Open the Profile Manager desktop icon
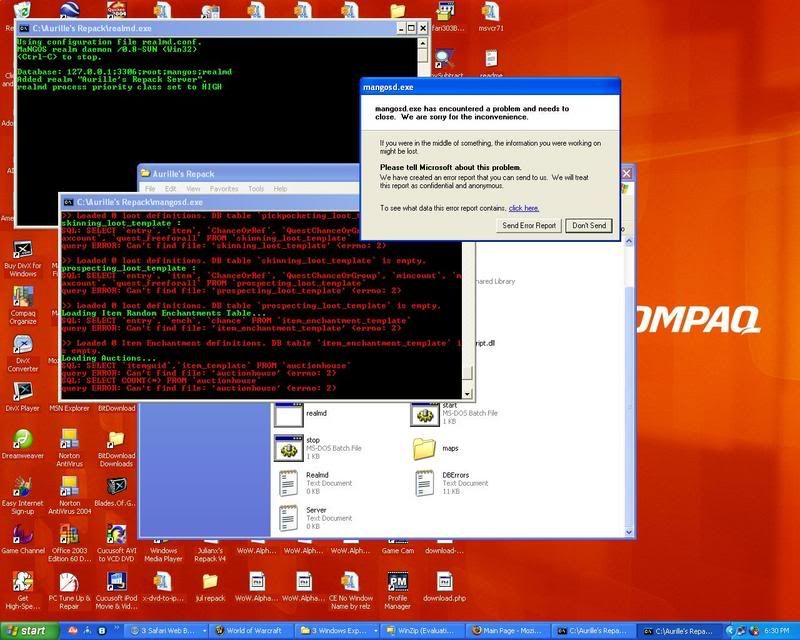Image resolution: width=800 pixels, height=640 pixels. 397,590
